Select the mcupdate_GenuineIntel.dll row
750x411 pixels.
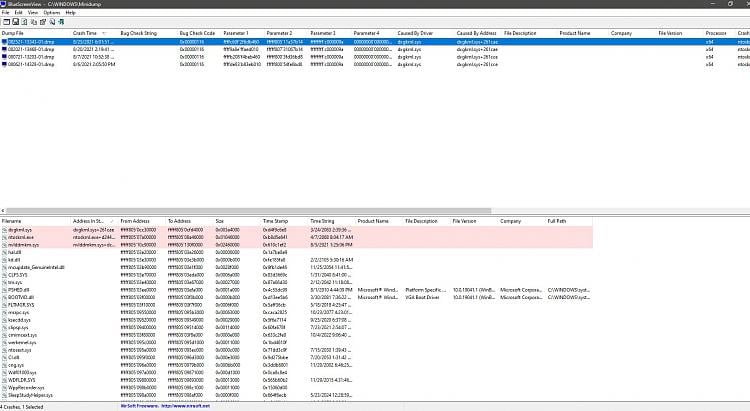296,267
